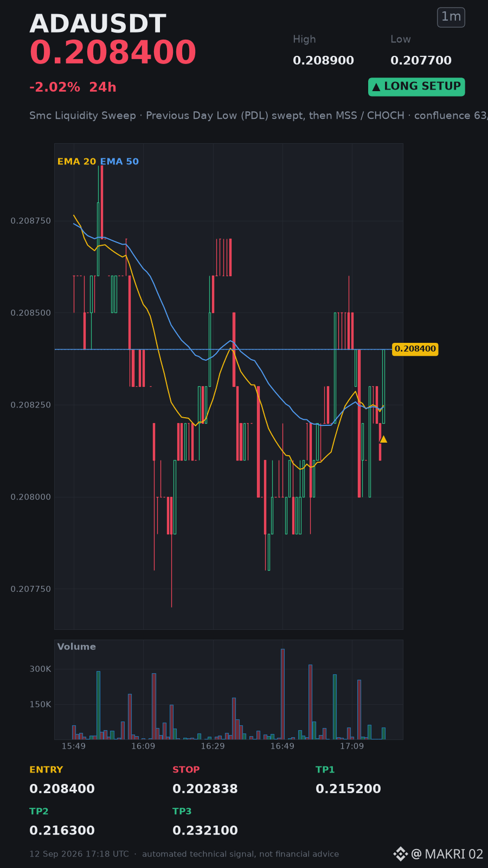Click the High value 0.208900
Viewport: 488px width, 868px height.
323,60
